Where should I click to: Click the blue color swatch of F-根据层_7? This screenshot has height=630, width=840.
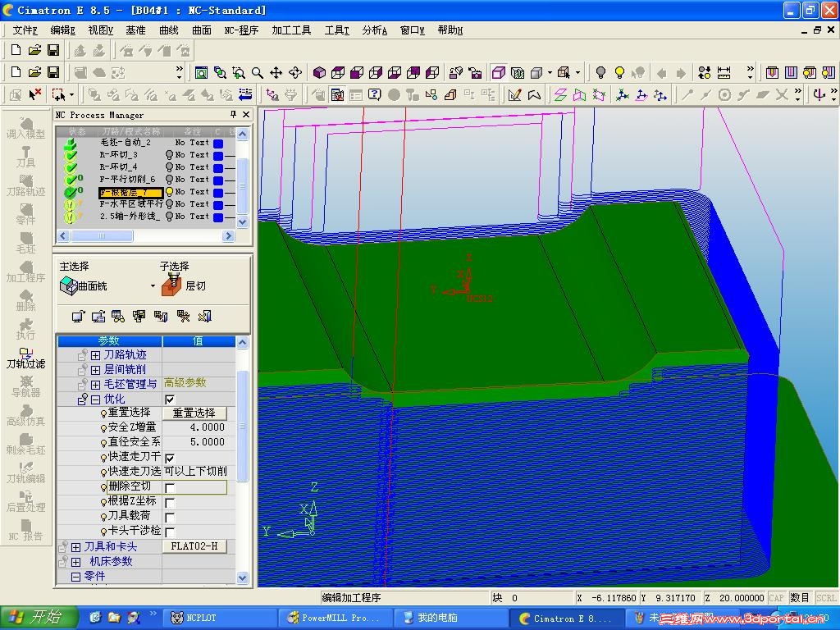pos(218,192)
